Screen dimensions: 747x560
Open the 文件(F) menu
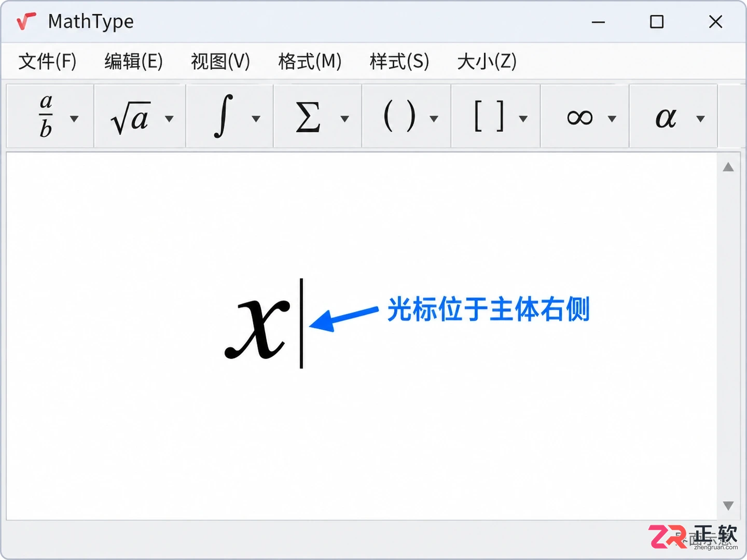(47, 61)
